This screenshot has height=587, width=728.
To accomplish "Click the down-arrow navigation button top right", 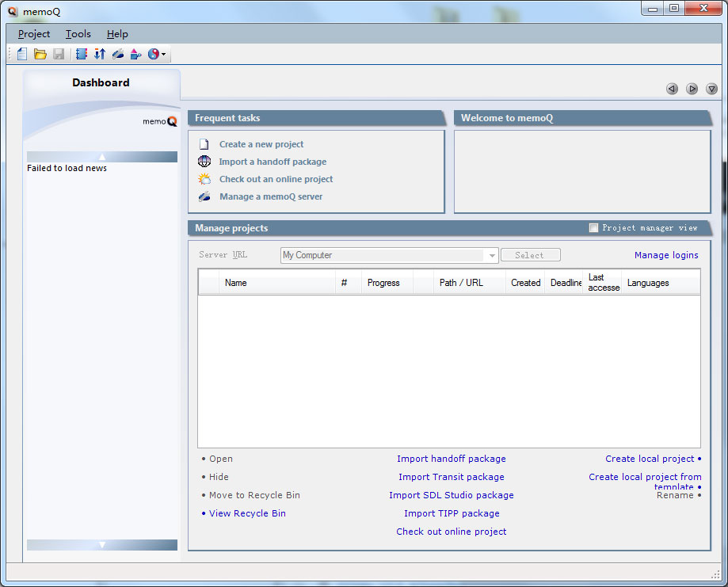I will (x=711, y=89).
